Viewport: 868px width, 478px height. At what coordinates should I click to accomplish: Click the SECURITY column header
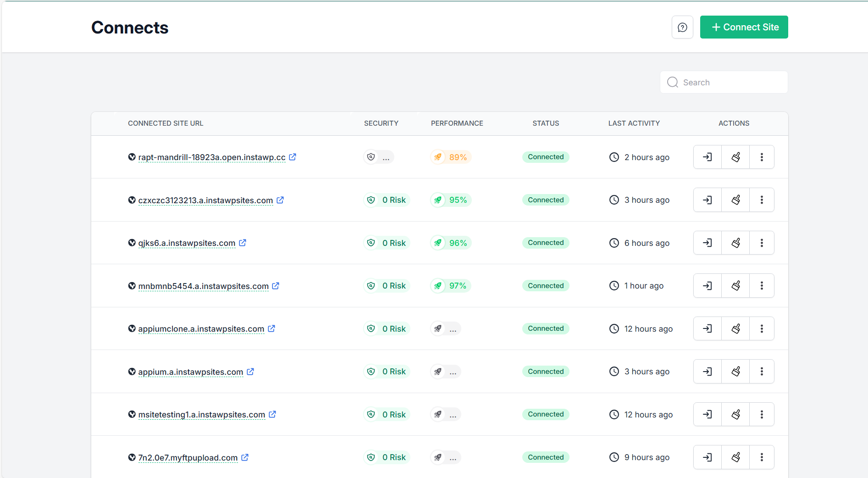(x=381, y=123)
